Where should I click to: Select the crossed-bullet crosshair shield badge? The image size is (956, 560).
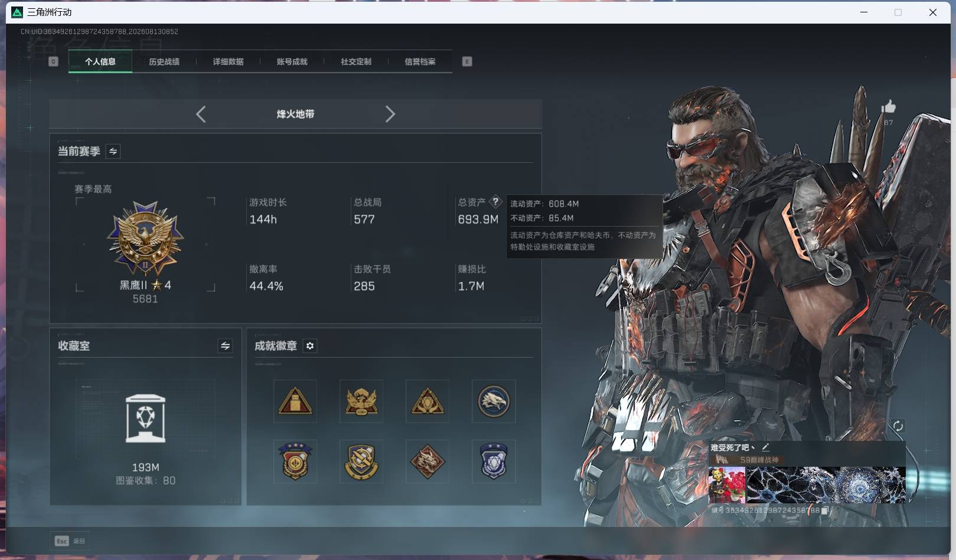click(x=361, y=461)
